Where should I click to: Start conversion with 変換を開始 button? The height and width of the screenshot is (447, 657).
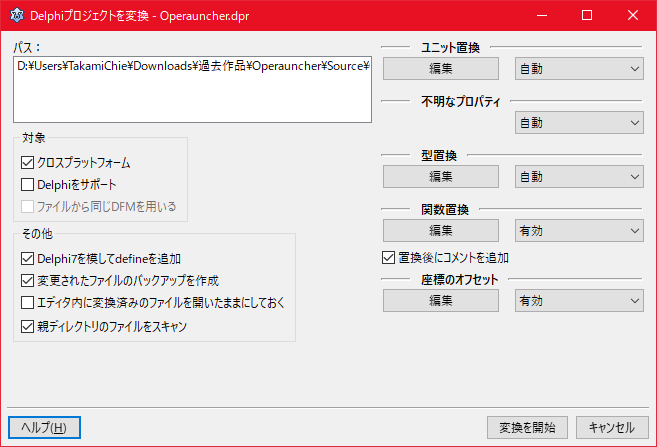[527, 427]
